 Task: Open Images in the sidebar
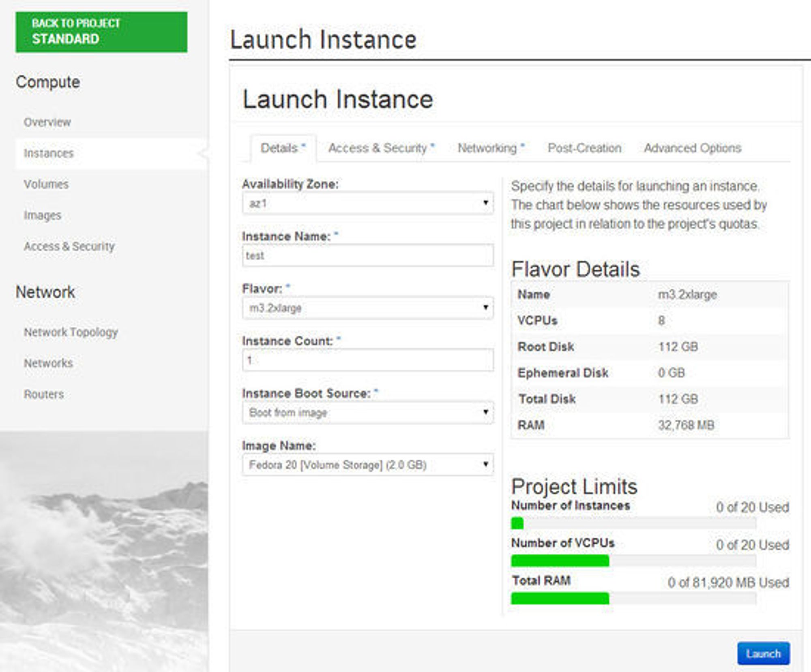[42, 215]
